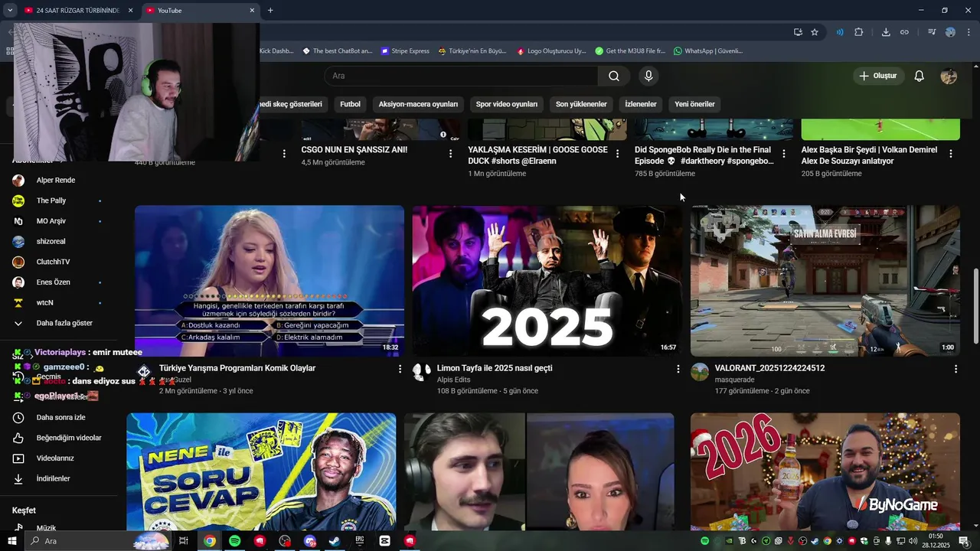980x551 pixels.
Task: Click the Chrome profile avatar in toolbar
Action: pos(950,32)
